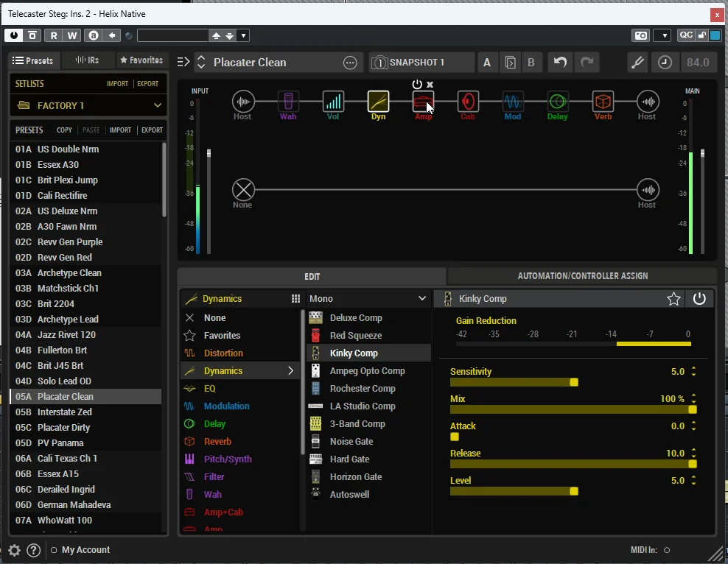Select the Delay block icon

[558, 101]
